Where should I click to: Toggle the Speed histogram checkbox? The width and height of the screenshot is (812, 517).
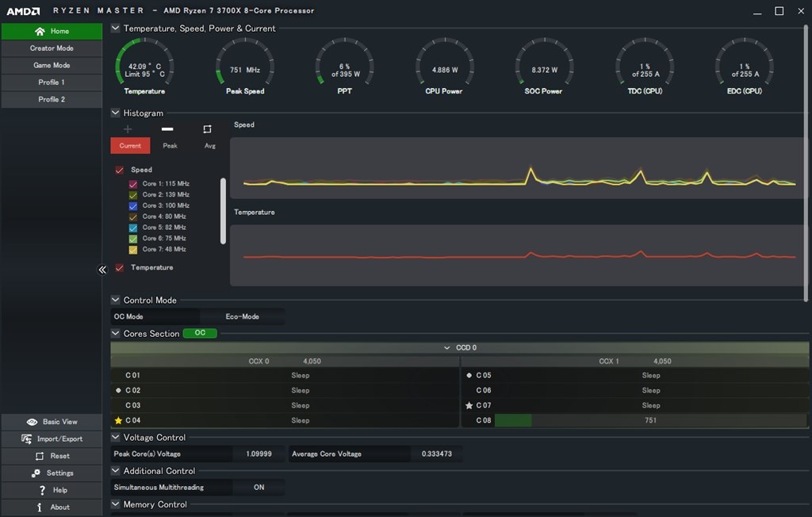[x=120, y=170]
